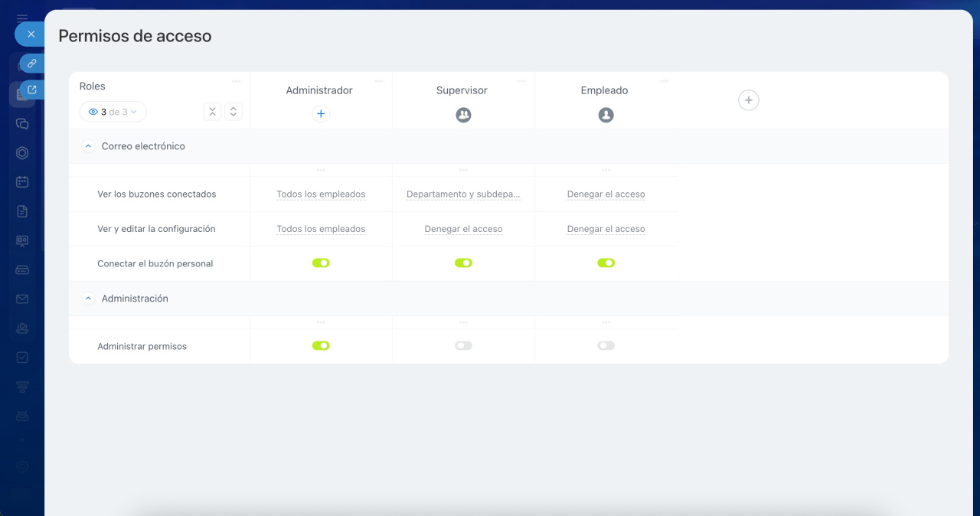Click the Empleado role member avatar icon
Viewport: 980px width, 516px height.
pyautogui.click(x=606, y=115)
